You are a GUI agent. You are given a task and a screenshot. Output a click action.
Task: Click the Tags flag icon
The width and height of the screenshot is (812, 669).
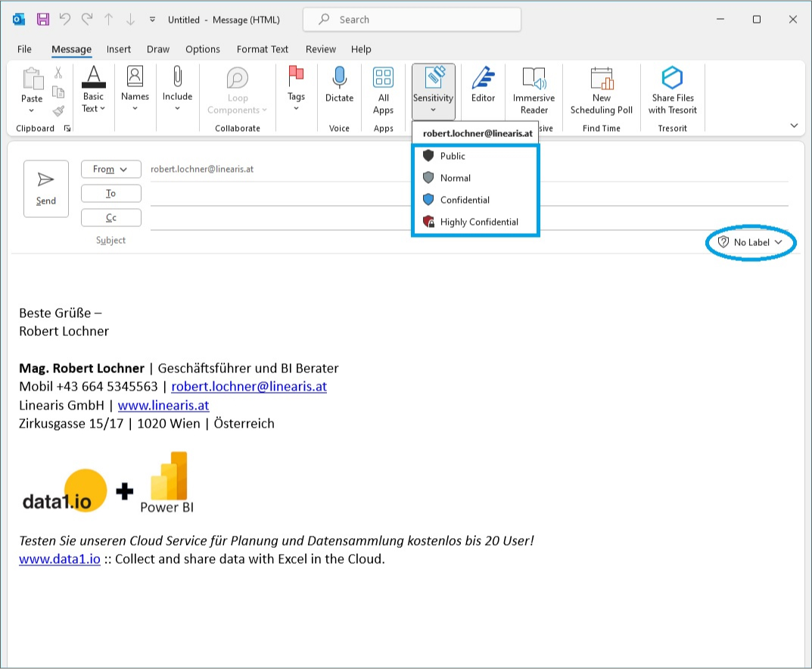click(295, 76)
